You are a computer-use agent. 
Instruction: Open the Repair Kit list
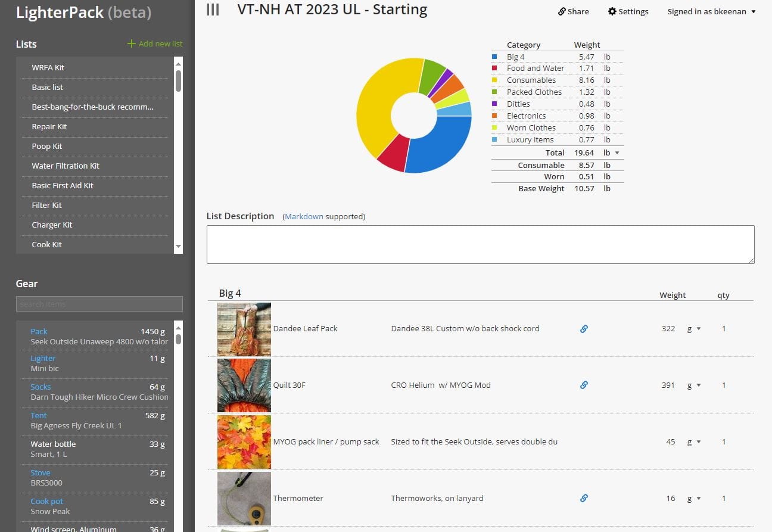(49, 126)
